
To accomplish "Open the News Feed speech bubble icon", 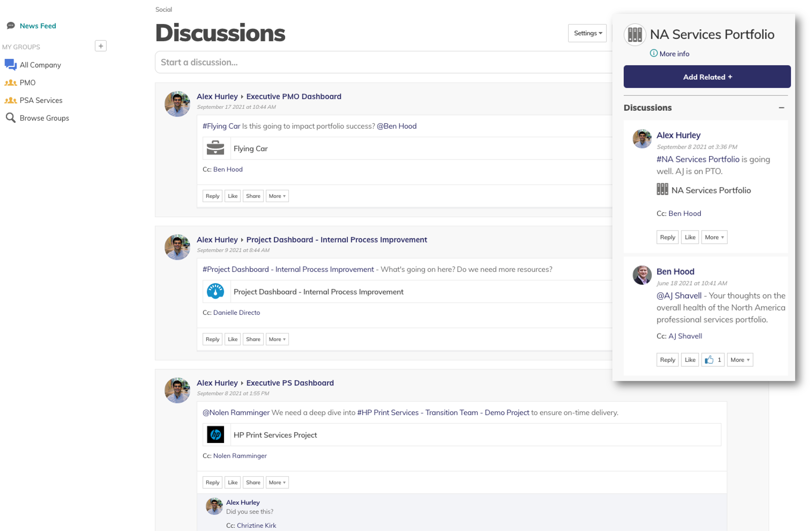I will [10, 26].
